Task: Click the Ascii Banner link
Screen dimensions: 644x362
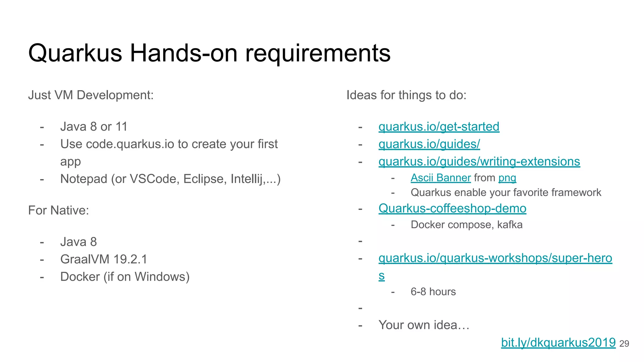Action: (441, 178)
